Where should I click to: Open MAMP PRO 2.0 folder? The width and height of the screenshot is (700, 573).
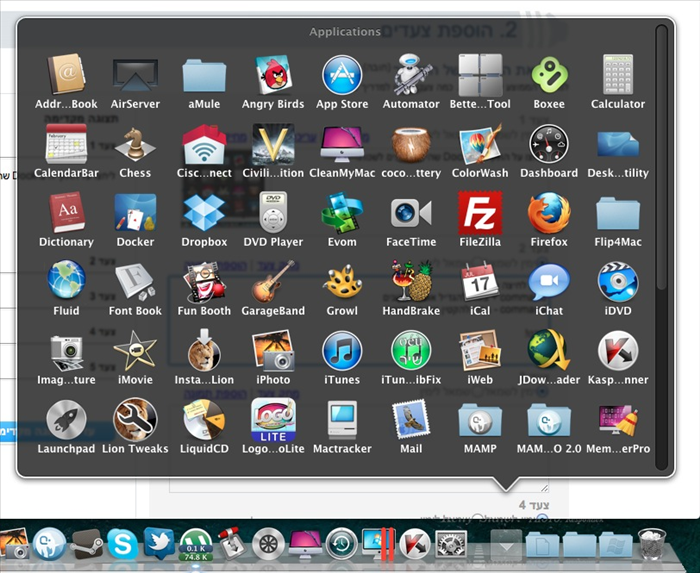(549, 420)
